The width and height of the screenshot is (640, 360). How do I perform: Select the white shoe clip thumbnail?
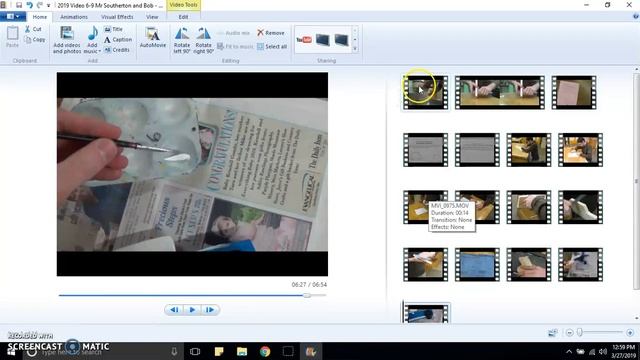(x=580, y=207)
